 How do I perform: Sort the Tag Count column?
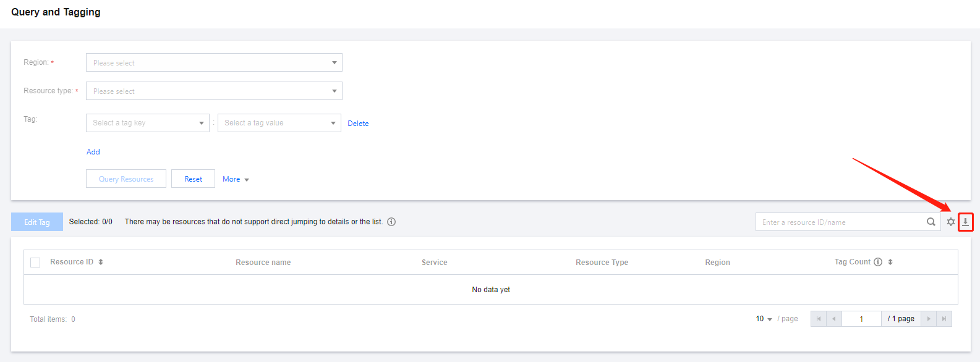click(890, 262)
